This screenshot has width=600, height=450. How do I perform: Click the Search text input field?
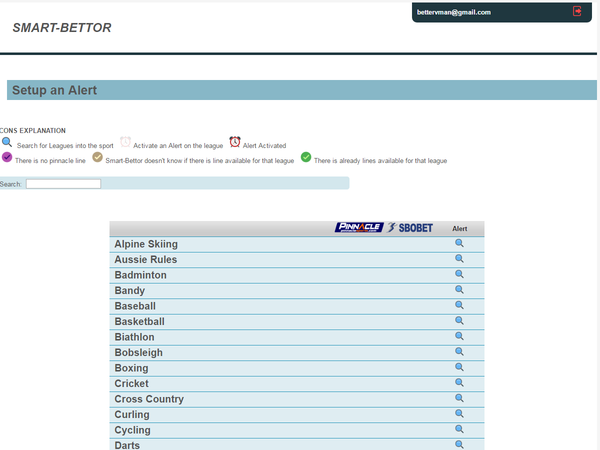(63, 184)
